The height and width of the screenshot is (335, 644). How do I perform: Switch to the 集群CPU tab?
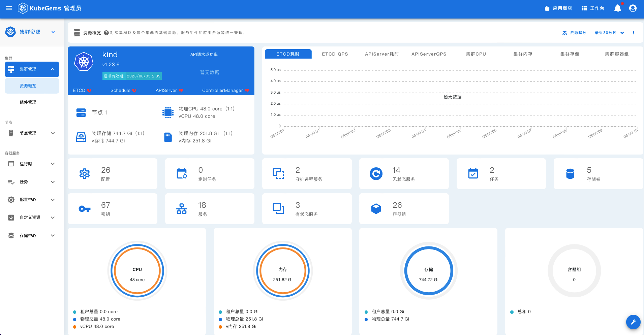[x=476, y=54]
